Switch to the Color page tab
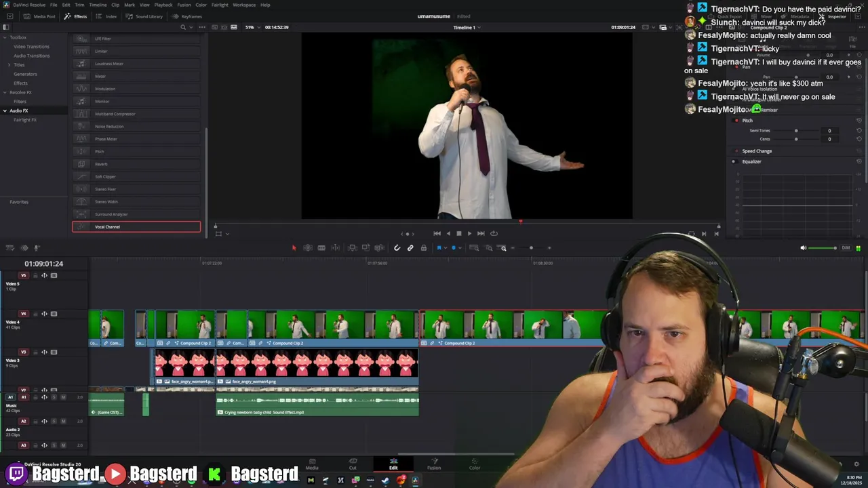868x488 pixels. point(475,464)
